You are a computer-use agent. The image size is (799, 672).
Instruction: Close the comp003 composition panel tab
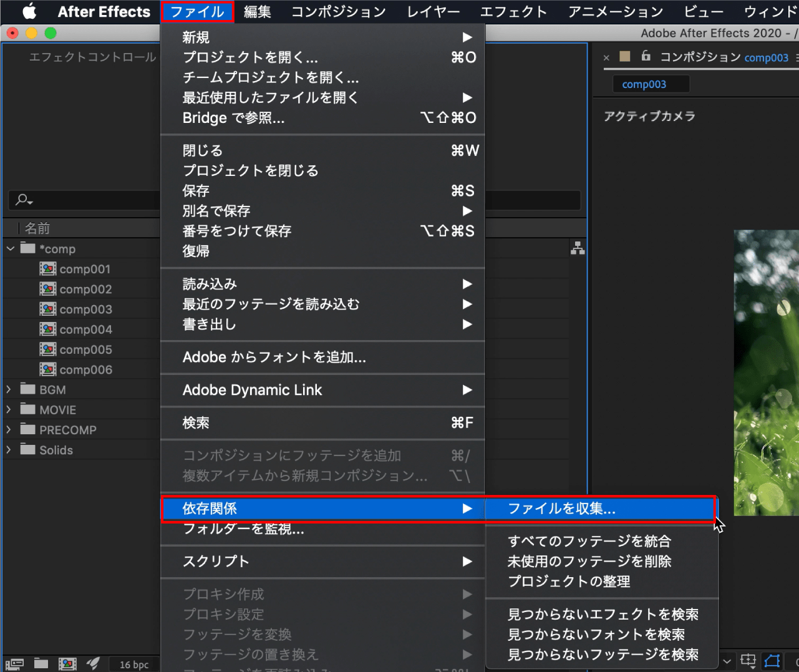pyautogui.click(x=606, y=57)
